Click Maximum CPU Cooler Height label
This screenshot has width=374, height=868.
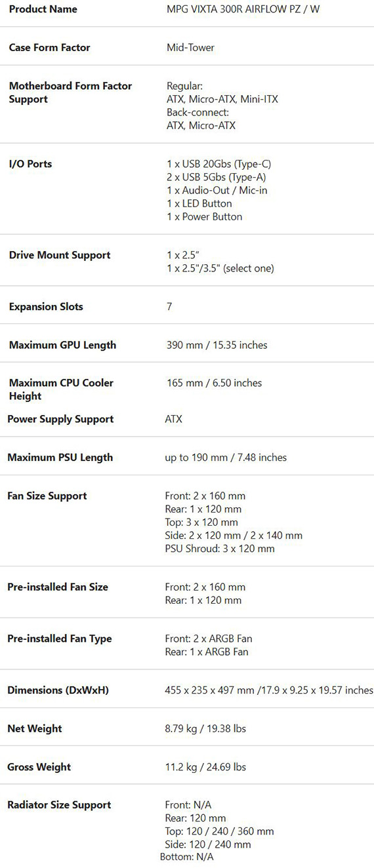[61, 389]
